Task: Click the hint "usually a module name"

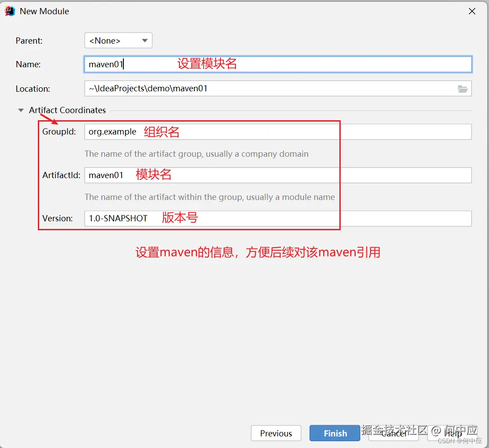Action: point(290,197)
